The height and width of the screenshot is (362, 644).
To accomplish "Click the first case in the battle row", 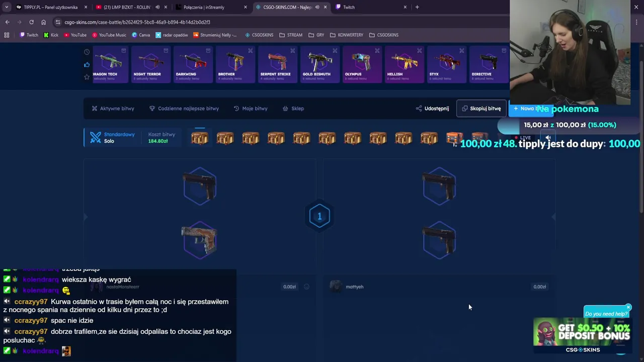I will point(200,138).
